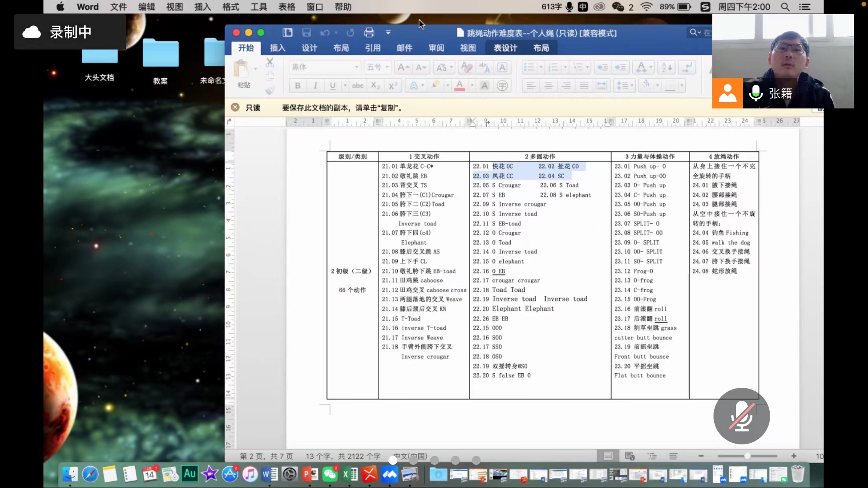Click the redo icon in quick access toolbar
Screen dimensions: 868x488
tap(350, 33)
